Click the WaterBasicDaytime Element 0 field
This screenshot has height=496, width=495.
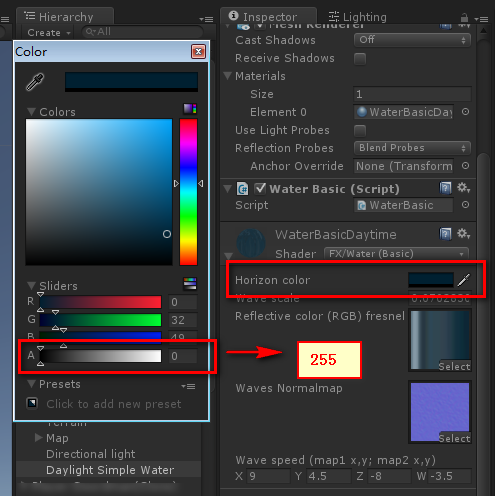pyautogui.click(x=404, y=112)
